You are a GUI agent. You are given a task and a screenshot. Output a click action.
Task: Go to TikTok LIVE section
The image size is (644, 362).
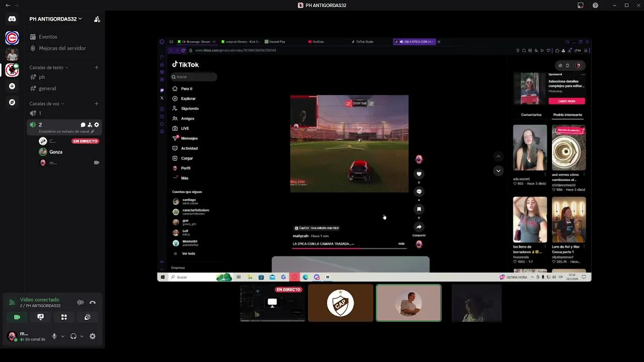[181, 128]
